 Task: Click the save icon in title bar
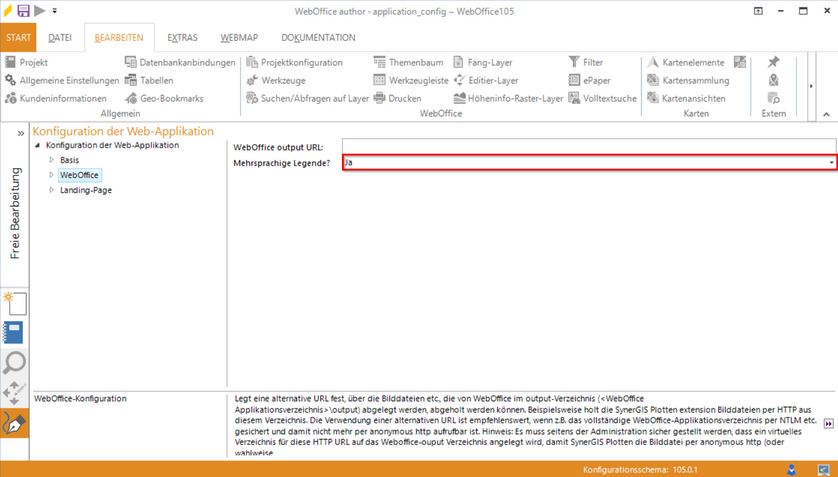click(x=23, y=10)
